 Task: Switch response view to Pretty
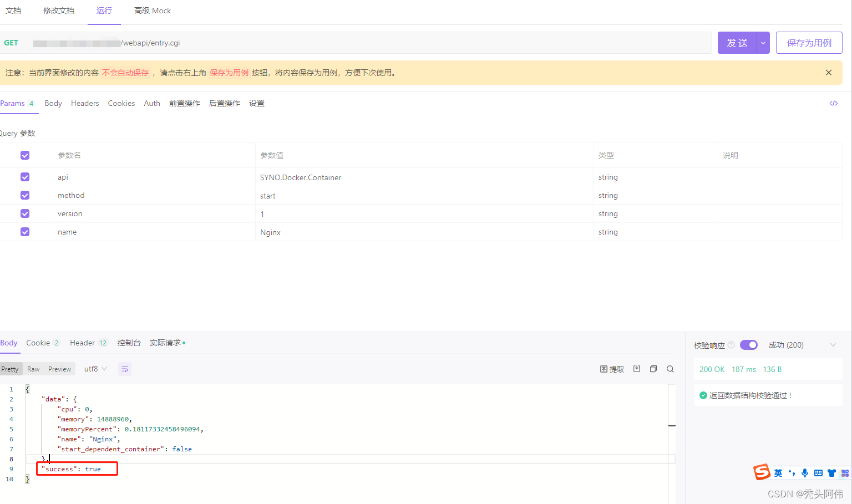click(x=10, y=369)
